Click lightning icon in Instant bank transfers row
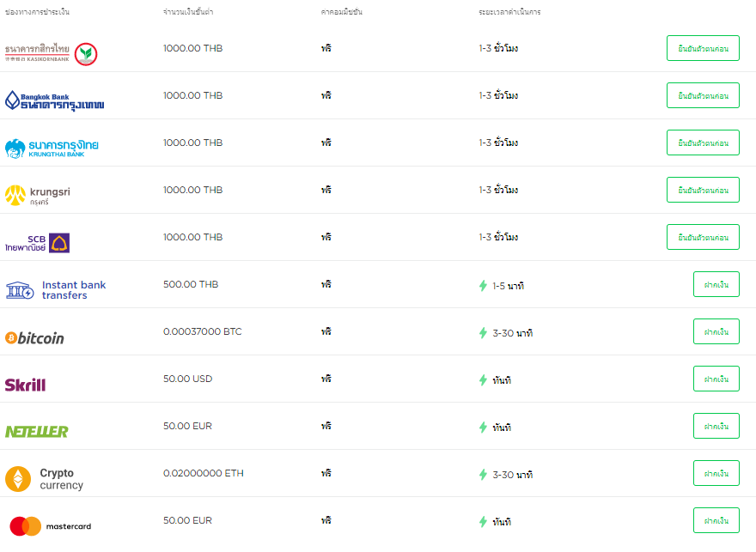The image size is (756, 552). (x=483, y=286)
